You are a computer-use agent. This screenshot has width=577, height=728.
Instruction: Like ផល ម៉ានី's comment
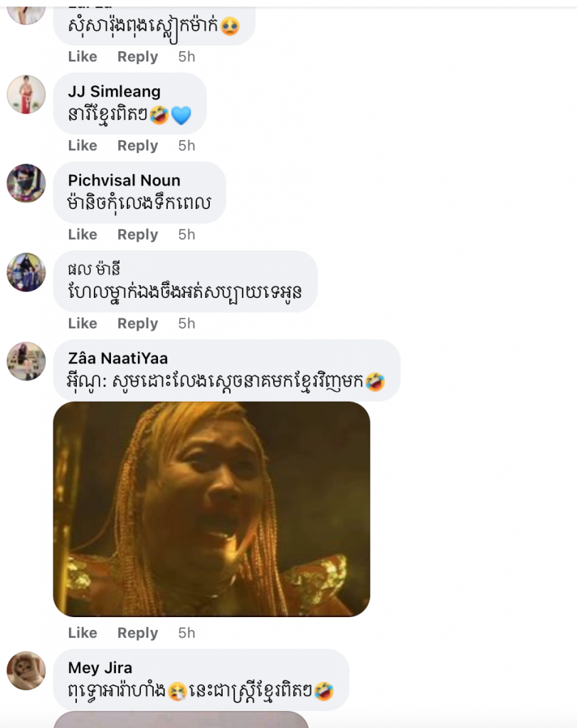click(x=83, y=323)
